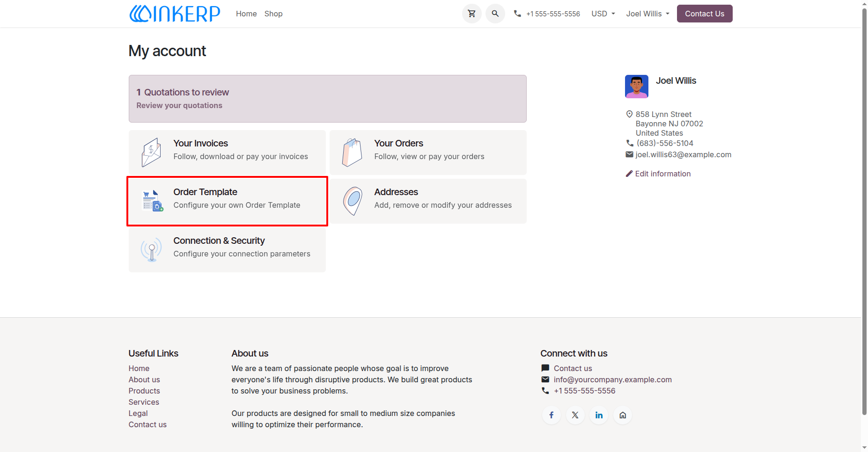Open the Joel Willis user menu
This screenshot has width=868, height=452.
coord(648,14)
